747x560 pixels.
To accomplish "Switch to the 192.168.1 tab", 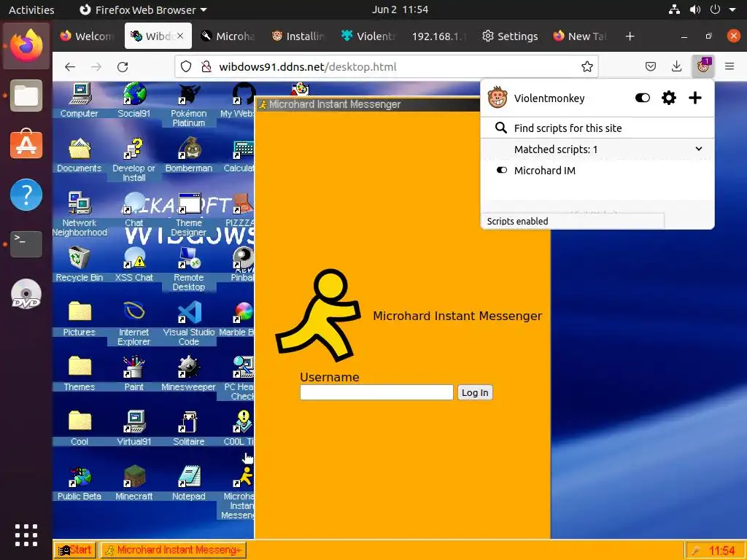I will 439,36.
